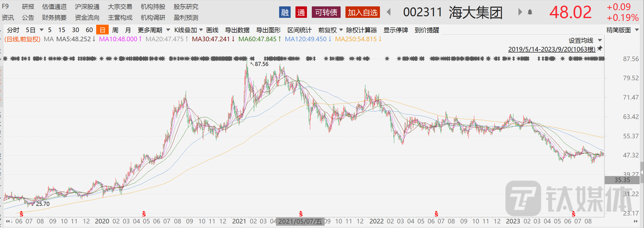The height and width of the screenshot is (228, 644).
Task: Switch chart to 周 weekly period
Action: (x=115, y=30)
